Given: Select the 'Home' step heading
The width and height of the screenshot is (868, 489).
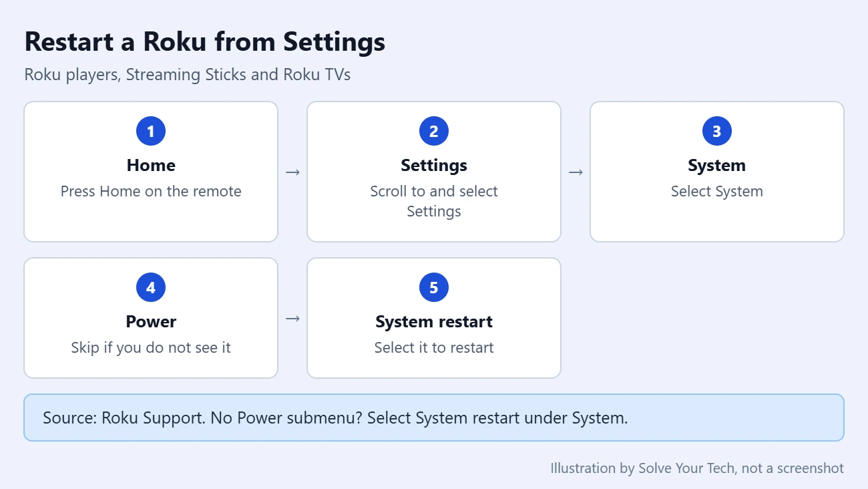Looking at the screenshot, I should [151, 165].
